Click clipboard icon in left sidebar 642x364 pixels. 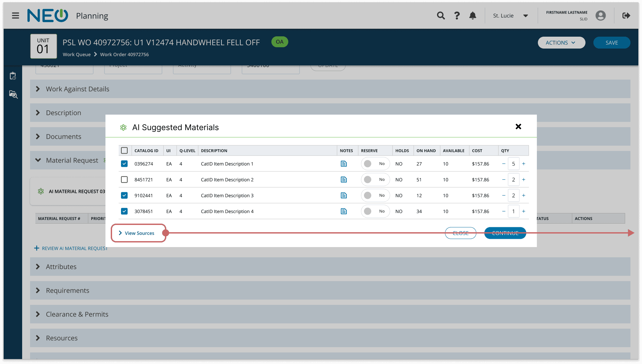[13, 76]
